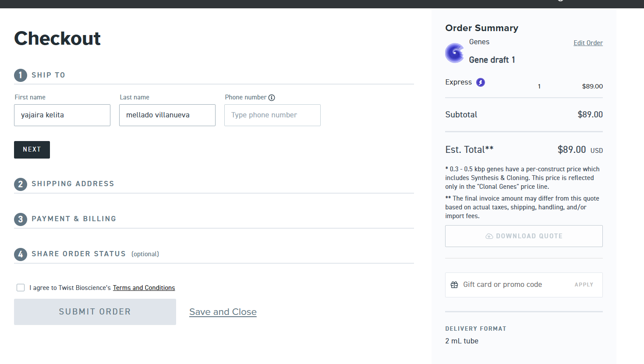
Task: Click the step 3 number badge
Action: tap(21, 219)
